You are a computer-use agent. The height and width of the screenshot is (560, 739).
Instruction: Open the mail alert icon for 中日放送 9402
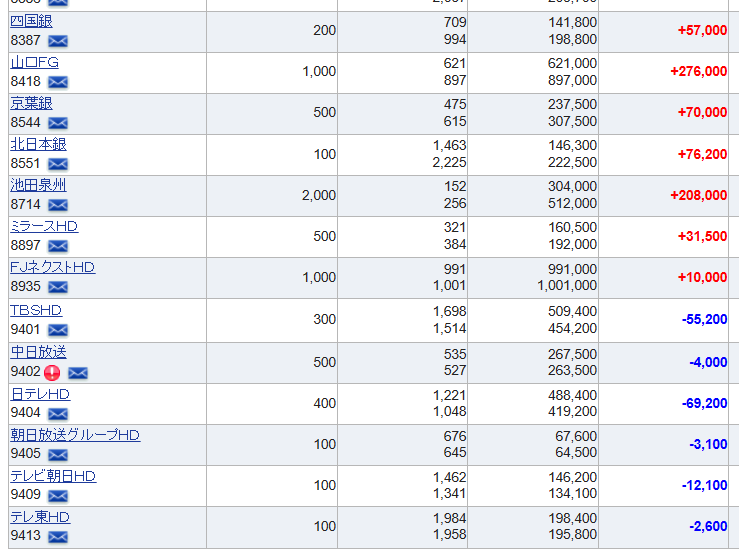click(78, 373)
